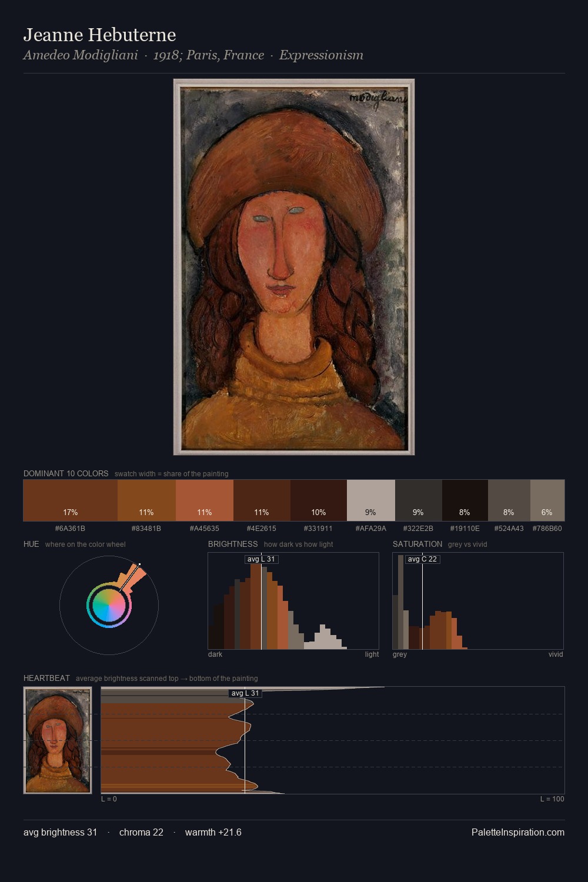The height and width of the screenshot is (882, 588).
Task: Click the 'L = 100' axis label
Action: pos(552,799)
